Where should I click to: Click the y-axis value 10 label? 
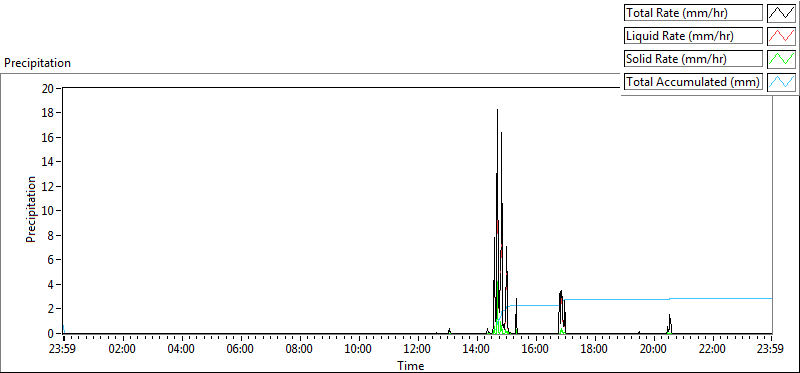[48, 211]
